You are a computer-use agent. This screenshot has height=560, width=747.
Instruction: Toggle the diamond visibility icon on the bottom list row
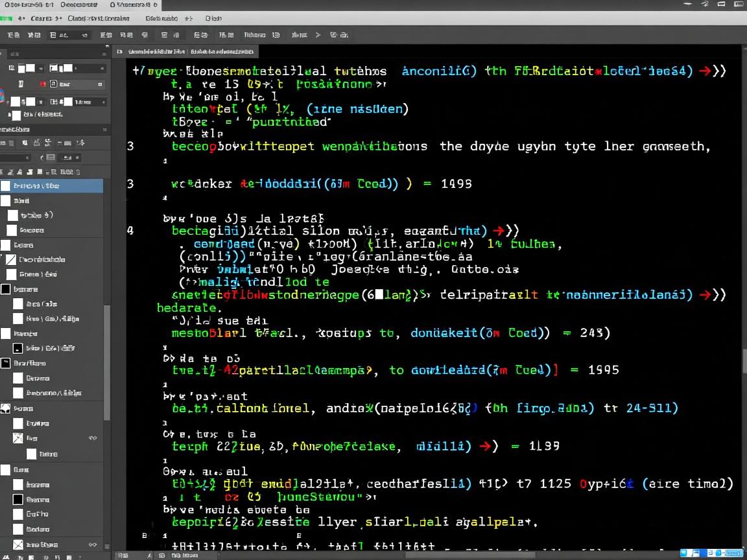pyautogui.click(x=93, y=544)
